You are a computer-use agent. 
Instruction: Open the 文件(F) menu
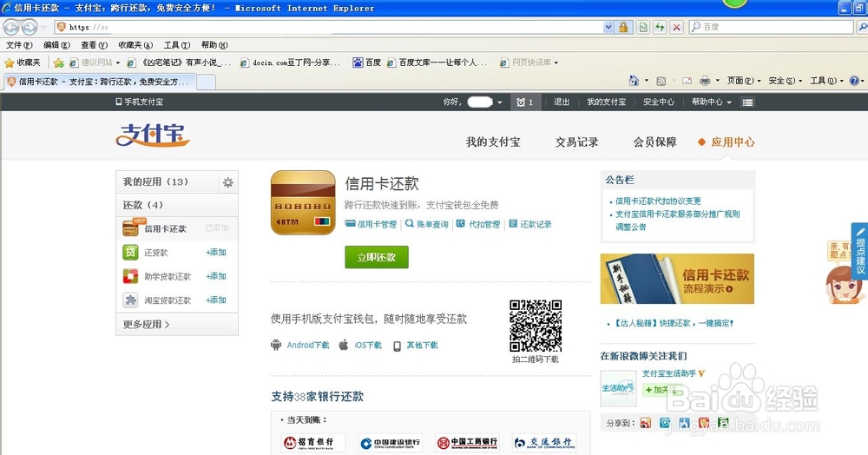tap(19, 45)
